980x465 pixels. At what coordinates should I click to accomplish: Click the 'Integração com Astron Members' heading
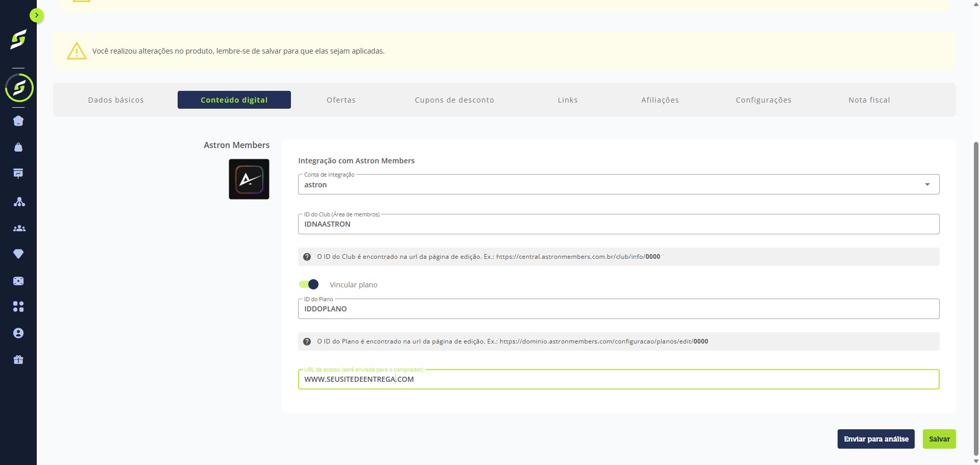(x=356, y=161)
